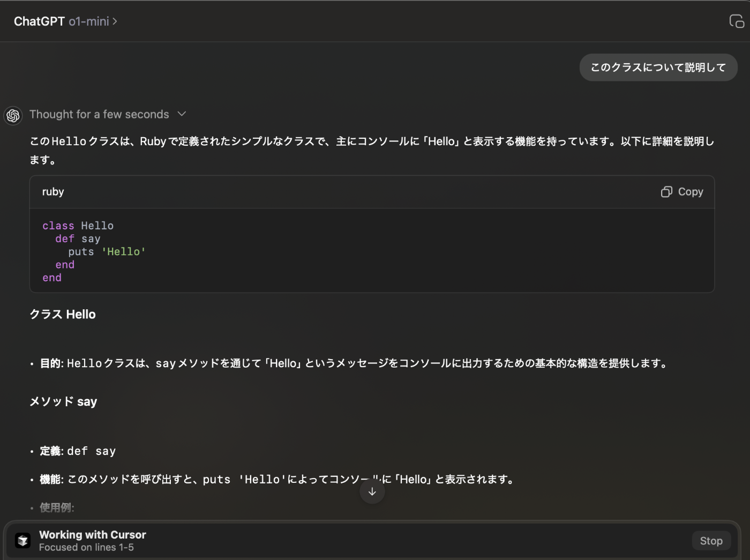Click the chat window toggle icon top right
The height and width of the screenshot is (560, 750).
[x=737, y=21]
